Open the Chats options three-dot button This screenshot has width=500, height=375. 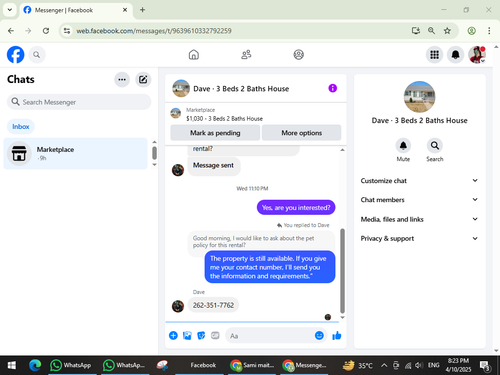pos(122,80)
